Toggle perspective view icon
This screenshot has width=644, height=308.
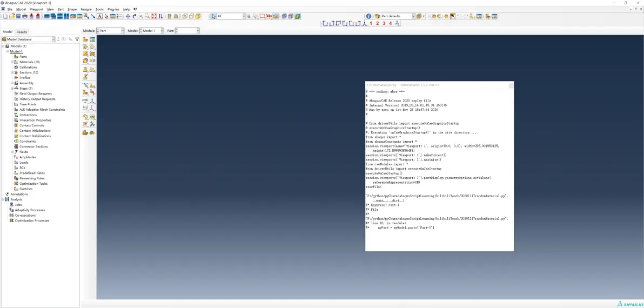[x=176, y=16]
